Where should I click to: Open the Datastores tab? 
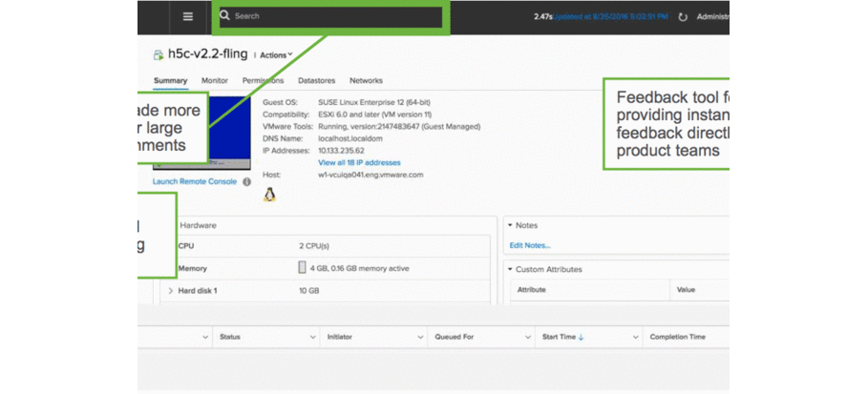pyautogui.click(x=316, y=81)
